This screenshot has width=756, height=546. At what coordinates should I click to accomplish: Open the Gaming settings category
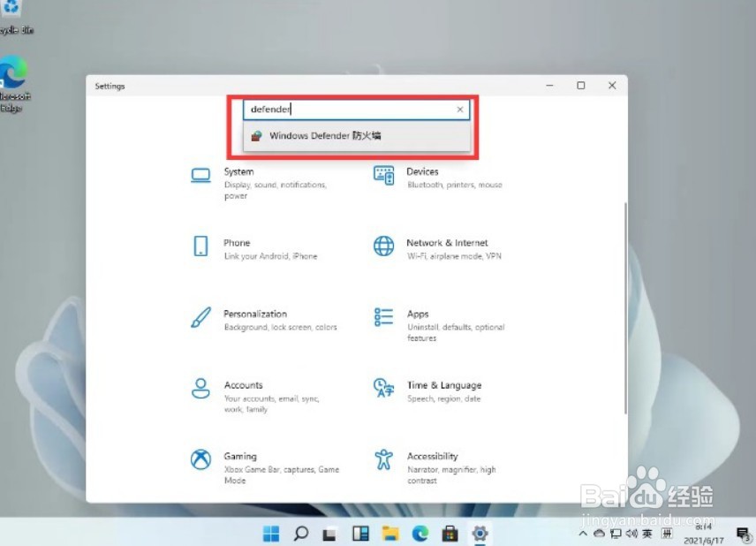pos(265,467)
